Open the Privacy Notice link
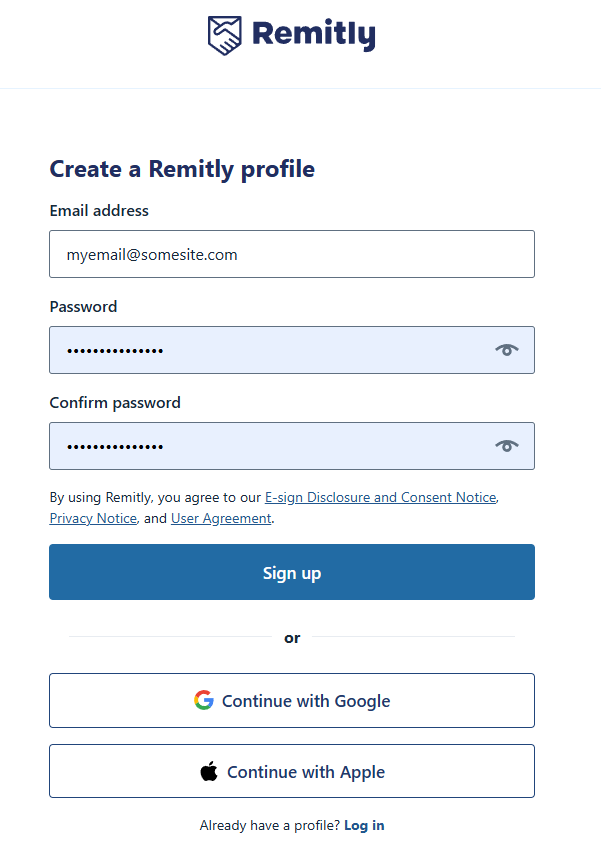This screenshot has width=601, height=852. click(93, 518)
